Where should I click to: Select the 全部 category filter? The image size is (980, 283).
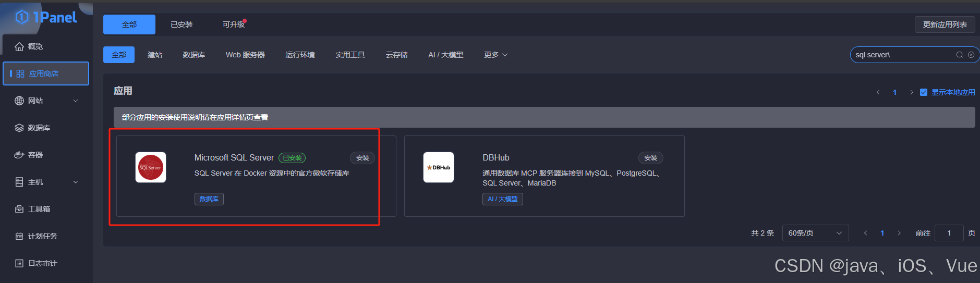[119, 55]
